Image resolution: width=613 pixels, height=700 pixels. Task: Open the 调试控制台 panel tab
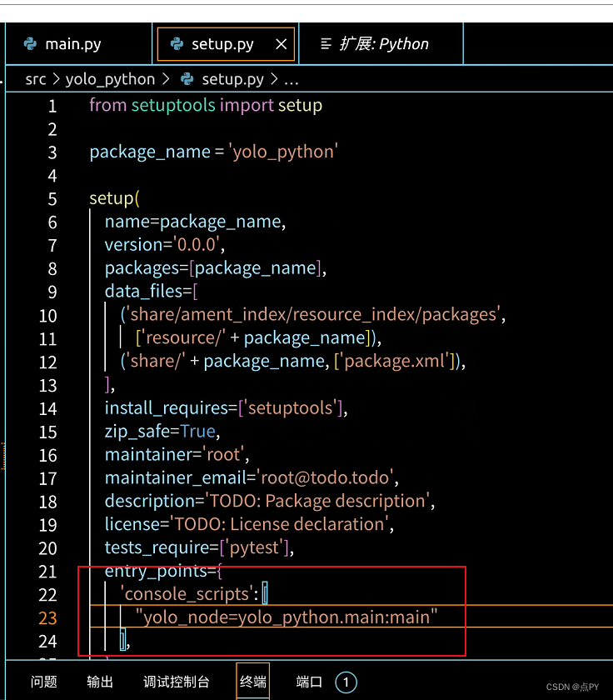176,682
